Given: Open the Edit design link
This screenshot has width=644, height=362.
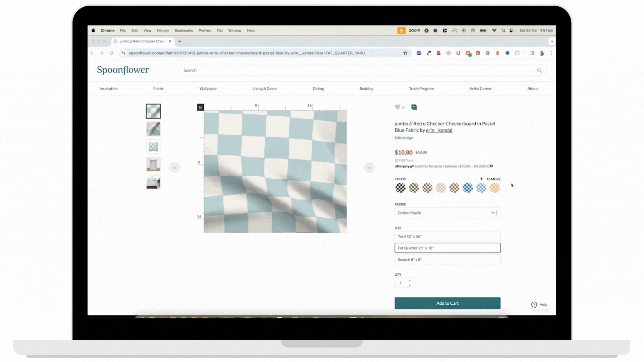Looking at the screenshot, I should pos(404,138).
